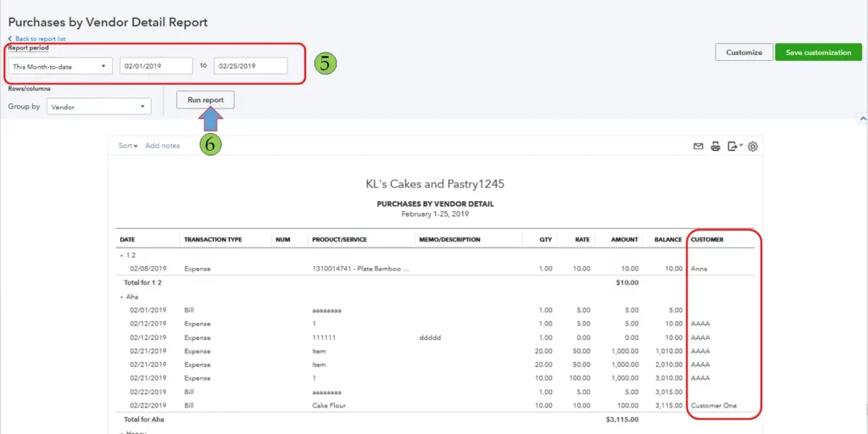Click the CUSTOMER column header
The height and width of the screenshot is (434, 868).
pyautogui.click(x=709, y=240)
